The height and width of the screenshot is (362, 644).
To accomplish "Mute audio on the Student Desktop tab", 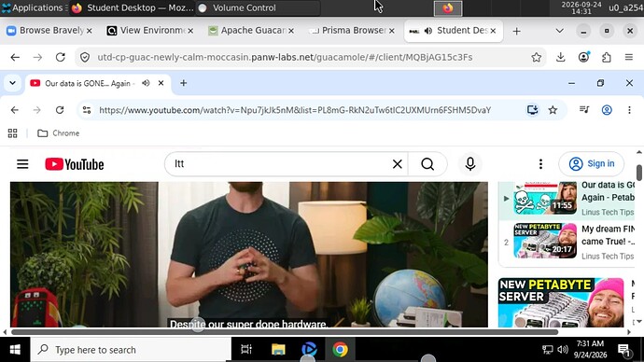I will click(x=428, y=31).
